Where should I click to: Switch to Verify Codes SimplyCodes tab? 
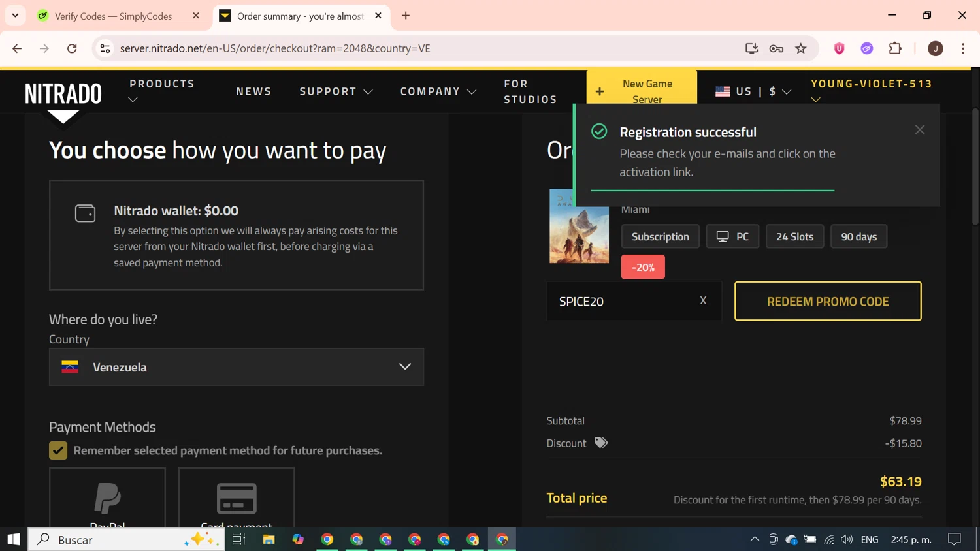point(113,16)
